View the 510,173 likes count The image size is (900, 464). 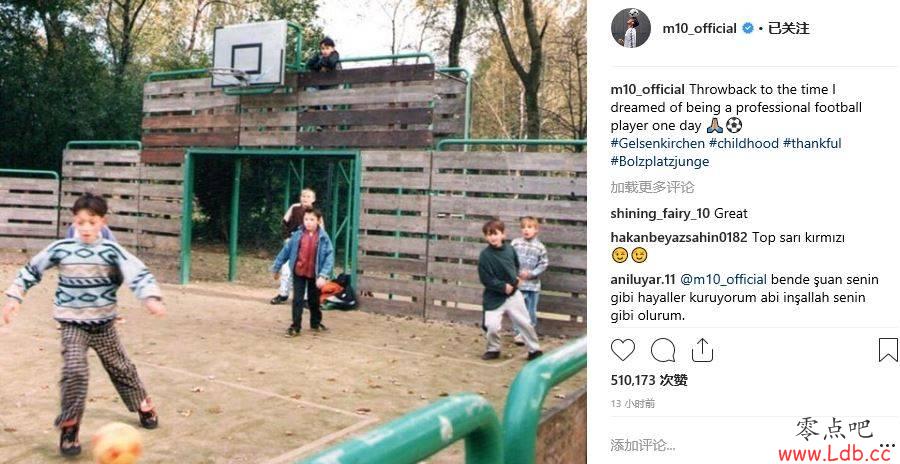pyautogui.click(x=649, y=380)
